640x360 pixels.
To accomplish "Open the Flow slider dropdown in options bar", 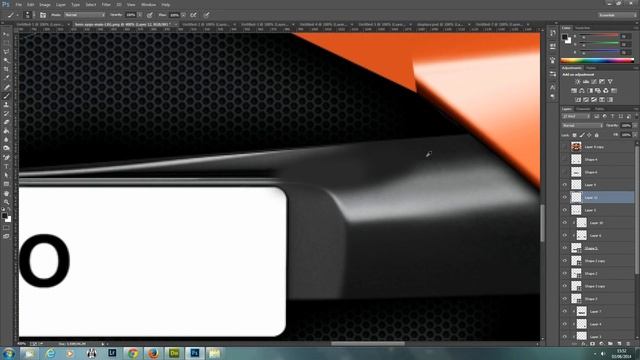I will tap(183, 15).
